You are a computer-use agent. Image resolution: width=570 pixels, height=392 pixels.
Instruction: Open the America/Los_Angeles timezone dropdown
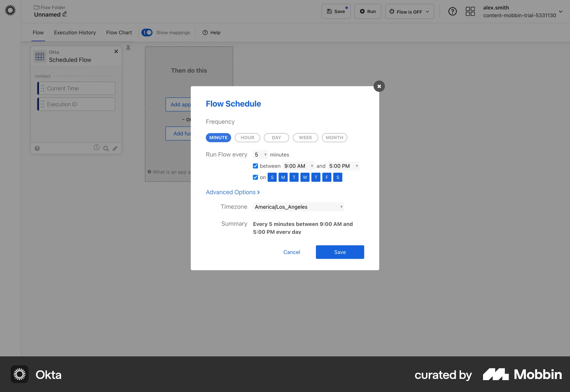[298, 207]
